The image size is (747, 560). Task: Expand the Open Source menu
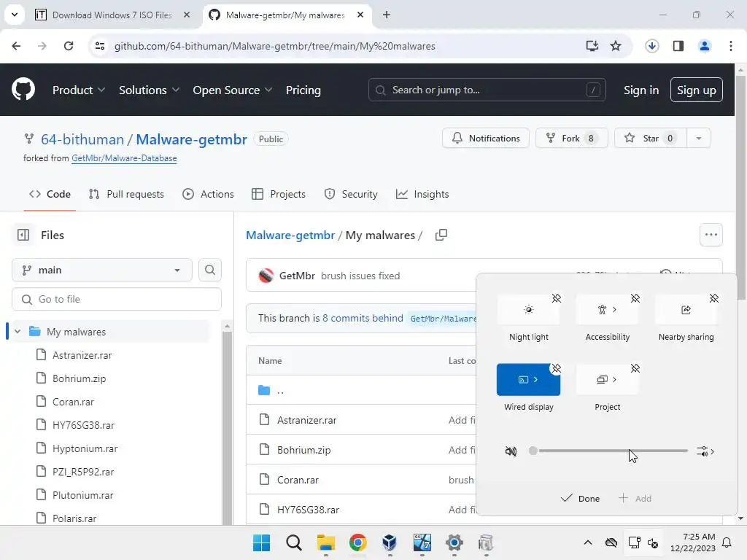point(233,90)
